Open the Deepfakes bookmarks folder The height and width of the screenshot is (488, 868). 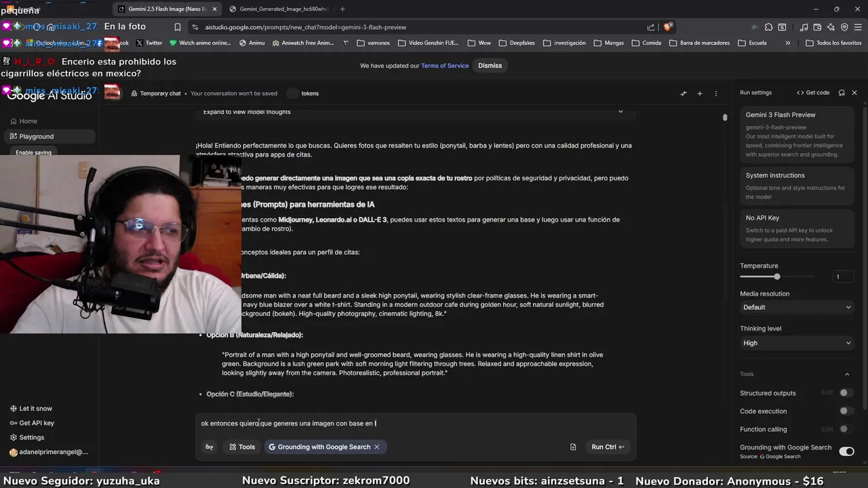coord(517,43)
